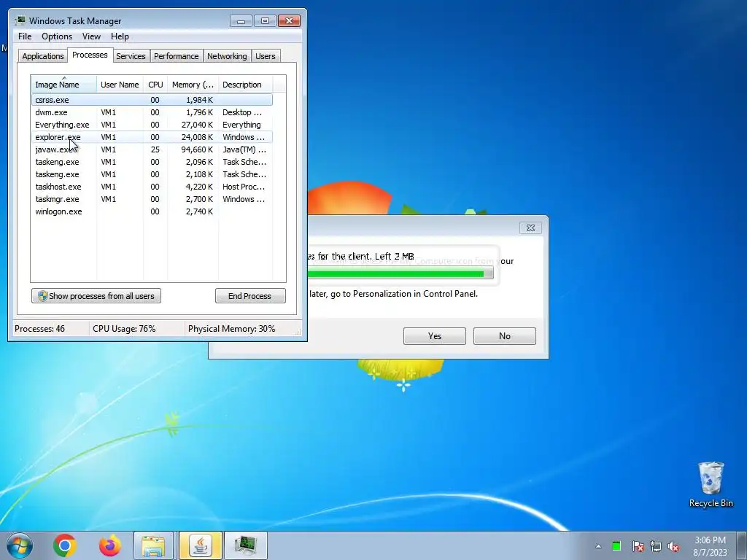Viewport: 747px width, 560px height.
Task: Click the Java(TM) description cell
Action: 244,149
